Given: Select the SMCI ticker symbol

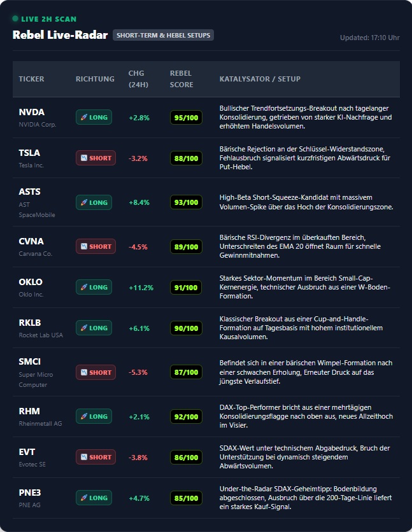Looking at the screenshot, I should [x=29, y=361].
